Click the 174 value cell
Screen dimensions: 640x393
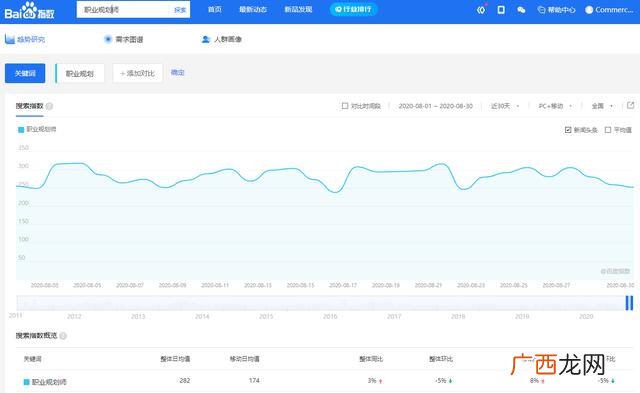pyautogui.click(x=254, y=380)
